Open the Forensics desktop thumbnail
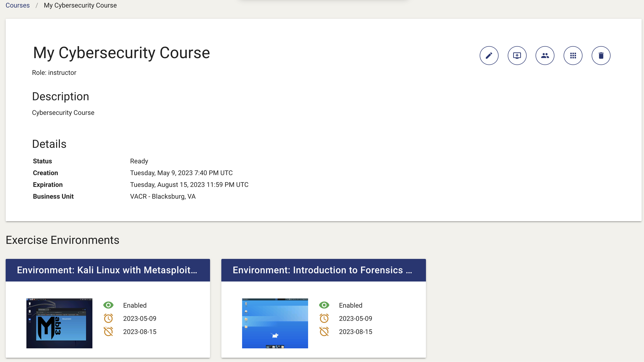 coord(275,323)
